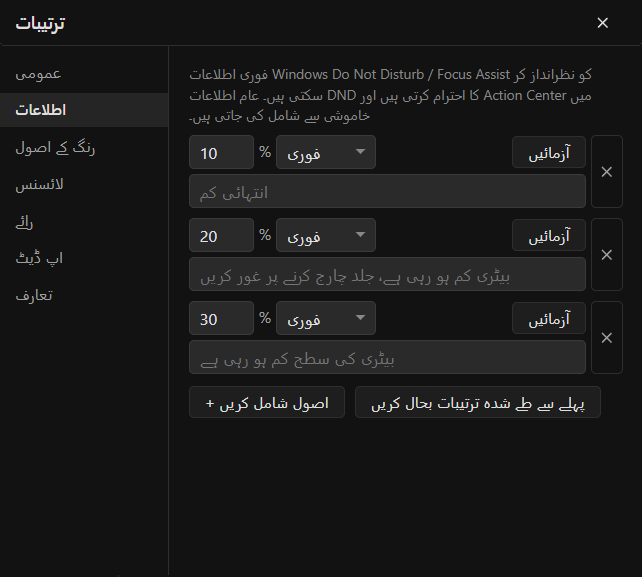
Task: Go to لائسنس section
Action: (x=84, y=184)
